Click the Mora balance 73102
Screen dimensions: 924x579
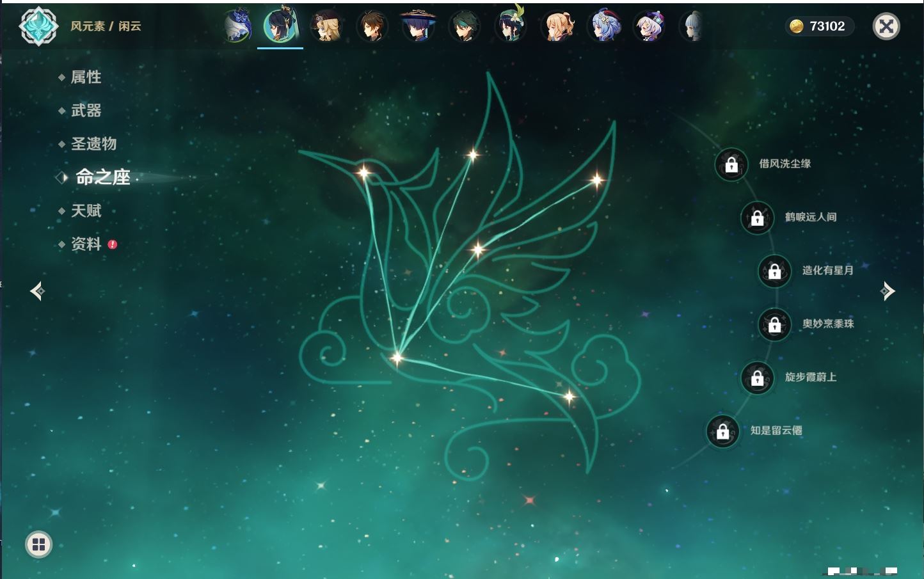coord(827,26)
